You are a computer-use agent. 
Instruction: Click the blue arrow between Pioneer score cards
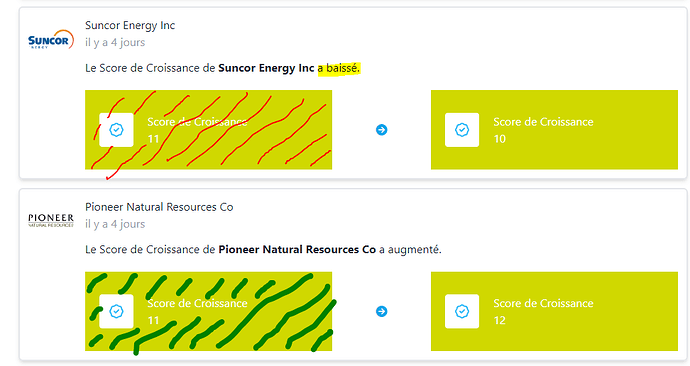[382, 311]
